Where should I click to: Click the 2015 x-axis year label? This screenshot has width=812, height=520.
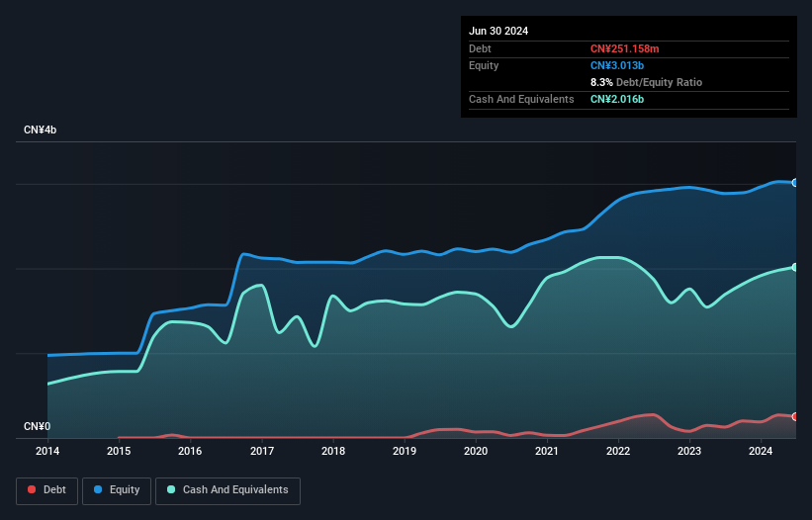pos(119,452)
